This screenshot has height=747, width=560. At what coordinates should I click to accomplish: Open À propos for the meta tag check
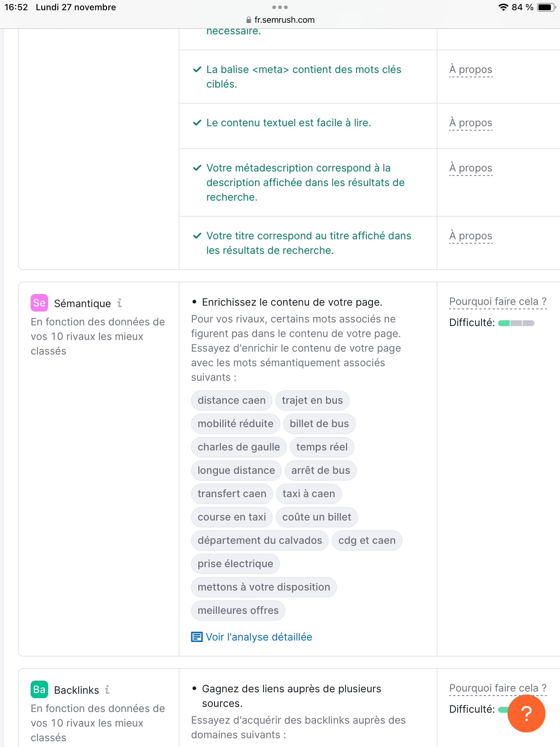pyautogui.click(x=471, y=70)
